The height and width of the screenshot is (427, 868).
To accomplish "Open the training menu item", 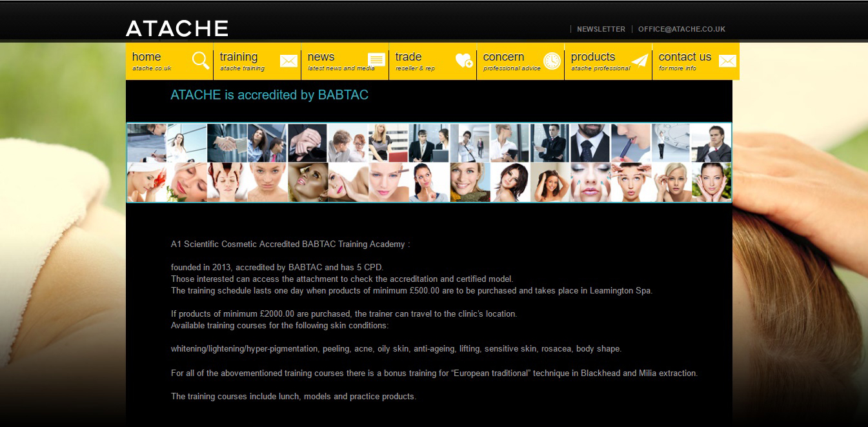I will (x=257, y=61).
